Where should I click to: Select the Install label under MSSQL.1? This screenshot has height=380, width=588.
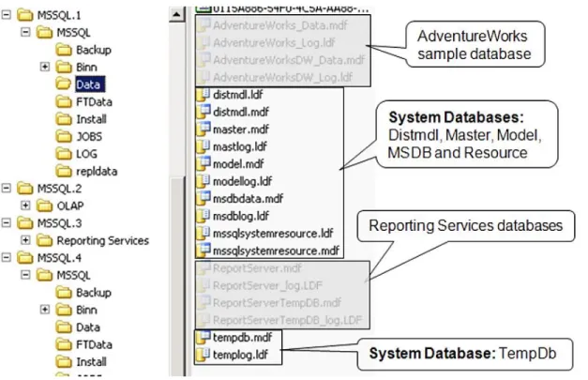(x=92, y=119)
